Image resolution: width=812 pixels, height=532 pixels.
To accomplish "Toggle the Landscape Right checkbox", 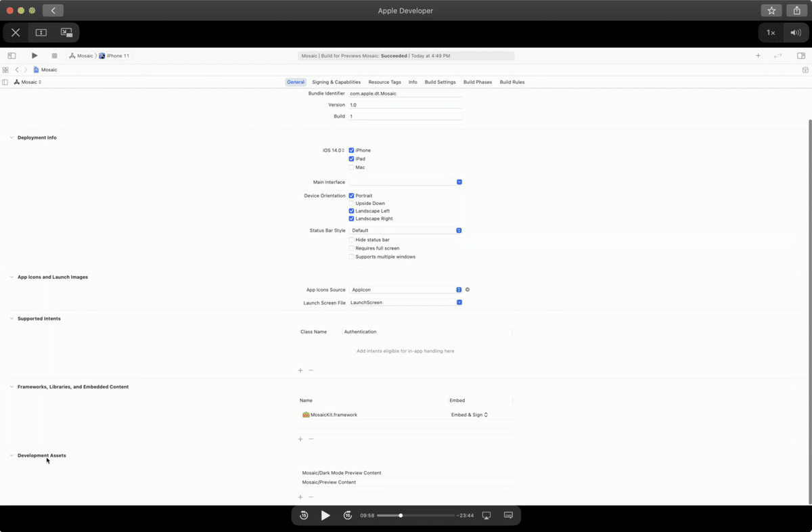I will 351,219.
